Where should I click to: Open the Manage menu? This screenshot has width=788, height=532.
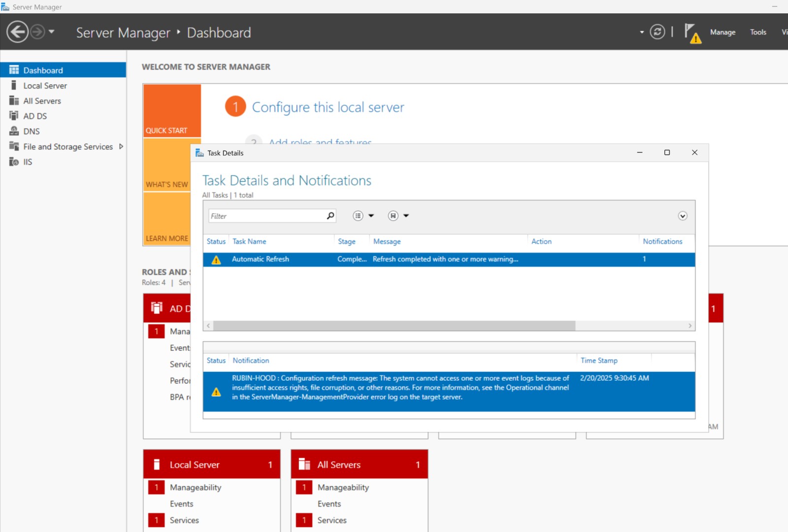[722, 32]
